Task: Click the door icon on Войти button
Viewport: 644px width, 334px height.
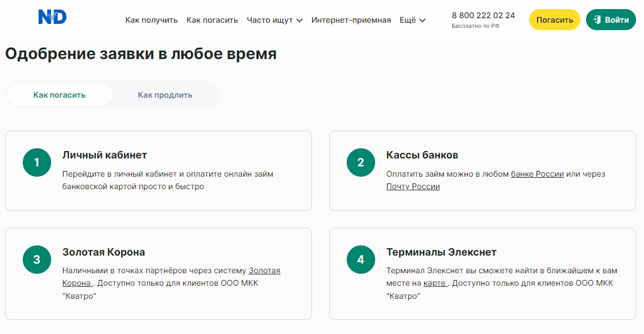Action: 597,20
